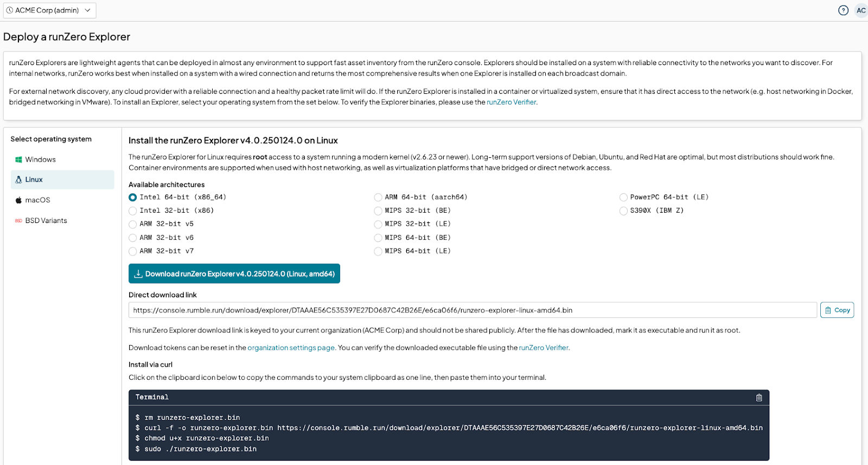Choose ARM 32-bit v7 radio button

click(x=133, y=251)
